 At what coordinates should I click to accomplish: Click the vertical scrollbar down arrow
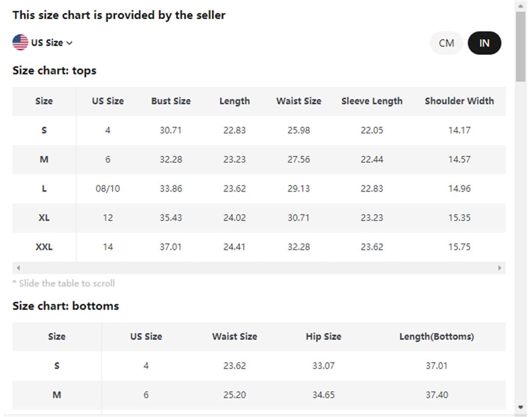(521, 407)
